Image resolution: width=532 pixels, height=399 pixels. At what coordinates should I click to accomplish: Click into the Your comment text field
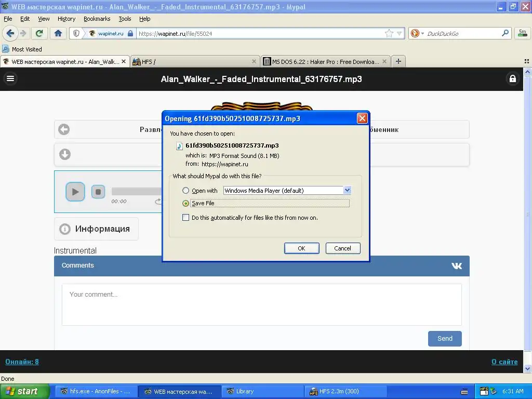click(262, 304)
